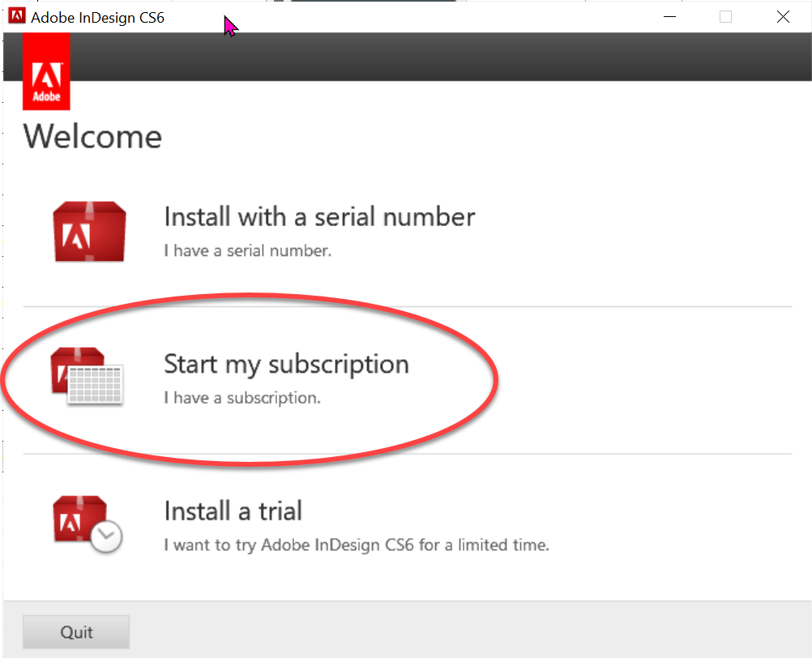Click the Quit button
This screenshot has height=658, width=812.
coord(75,631)
